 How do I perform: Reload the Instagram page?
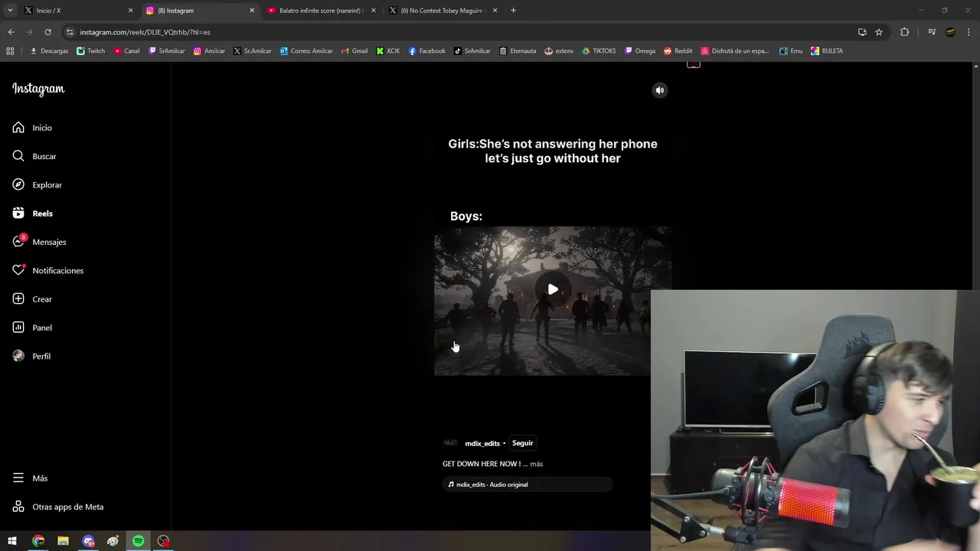coord(47,32)
